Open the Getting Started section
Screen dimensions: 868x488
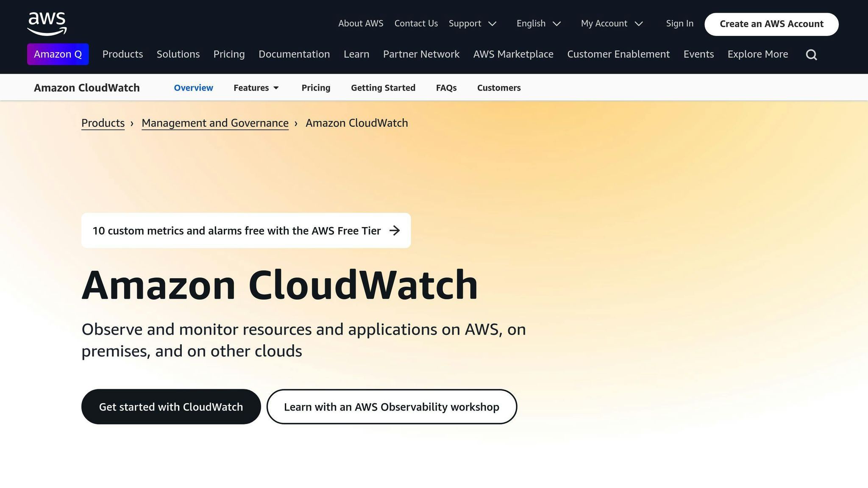coord(383,88)
